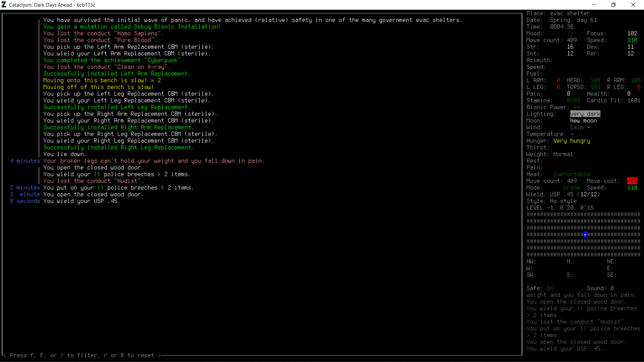Click the red L ARM health value
The width and height of the screenshot is (644, 362).
558,80
